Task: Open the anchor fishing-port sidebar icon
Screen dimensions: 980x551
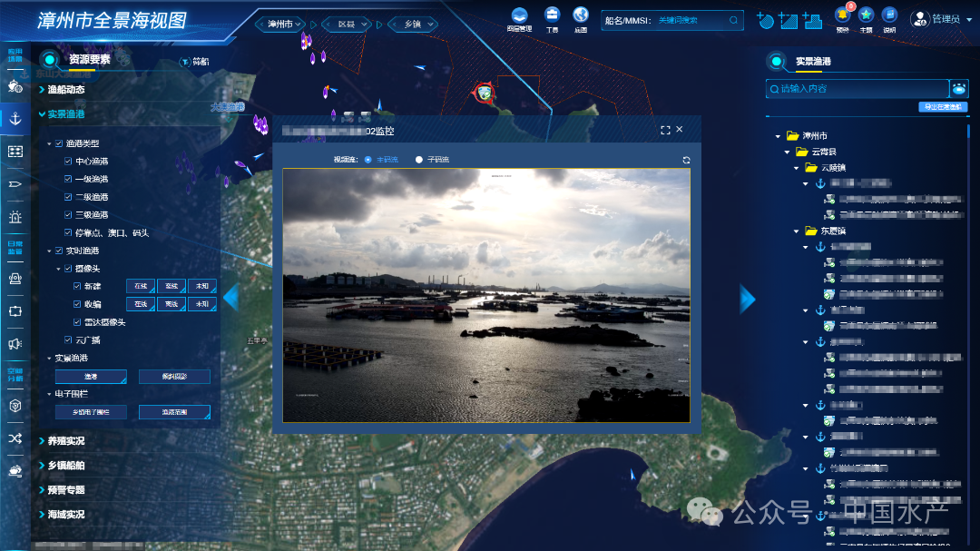Action: 15,118
